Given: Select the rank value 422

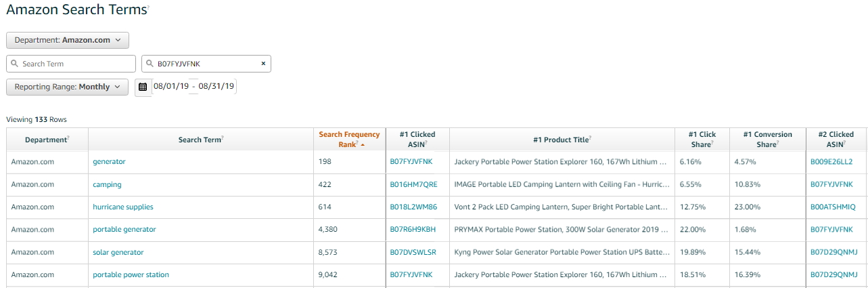Looking at the screenshot, I should [x=324, y=184].
